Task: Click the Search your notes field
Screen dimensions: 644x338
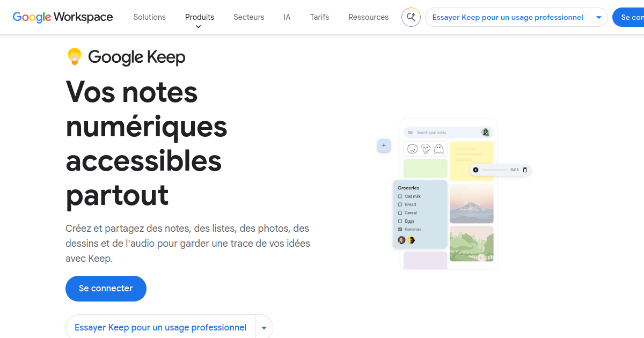Action: [448, 133]
